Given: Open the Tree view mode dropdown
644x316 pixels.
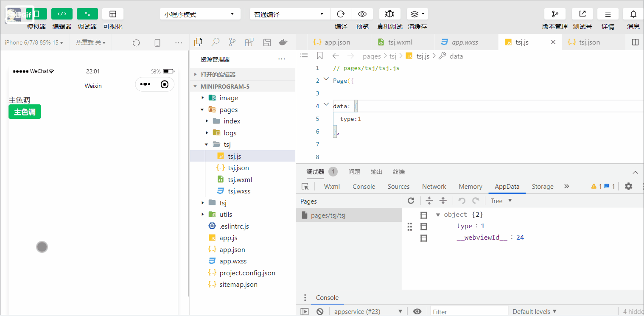Looking at the screenshot, I should pyautogui.click(x=501, y=201).
